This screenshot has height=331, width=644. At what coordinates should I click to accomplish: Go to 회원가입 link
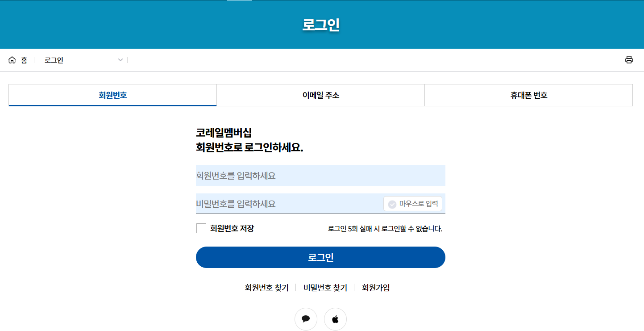pyautogui.click(x=376, y=288)
